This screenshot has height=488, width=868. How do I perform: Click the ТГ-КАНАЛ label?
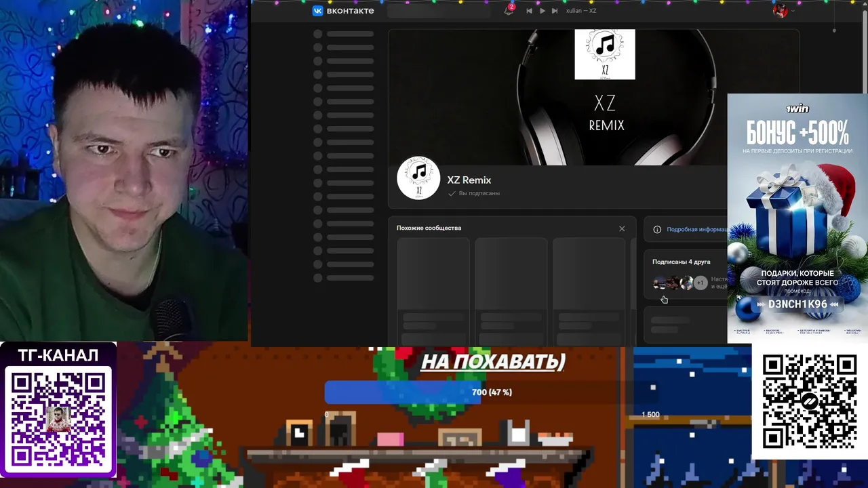[x=58, y=354]
